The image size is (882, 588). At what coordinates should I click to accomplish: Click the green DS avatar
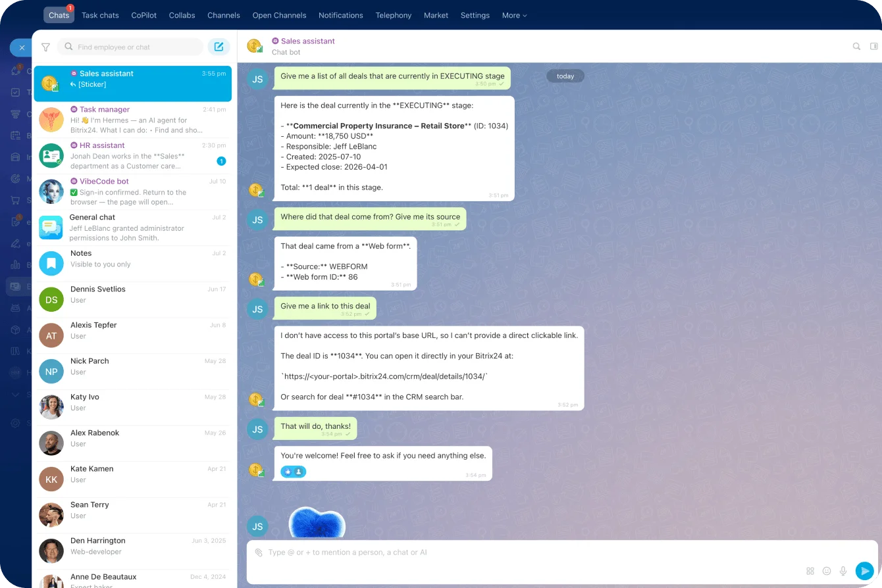click(x=51, y=299)
